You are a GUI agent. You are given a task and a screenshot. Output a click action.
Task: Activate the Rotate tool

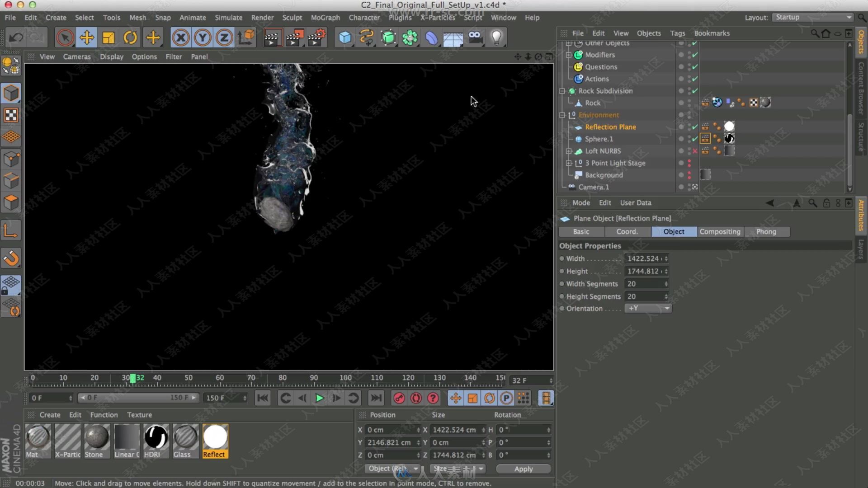coord(130,38)
